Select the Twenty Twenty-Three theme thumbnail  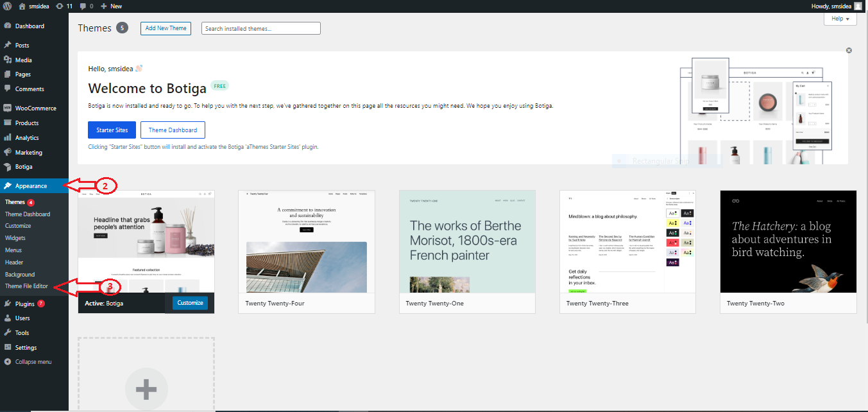627,241
